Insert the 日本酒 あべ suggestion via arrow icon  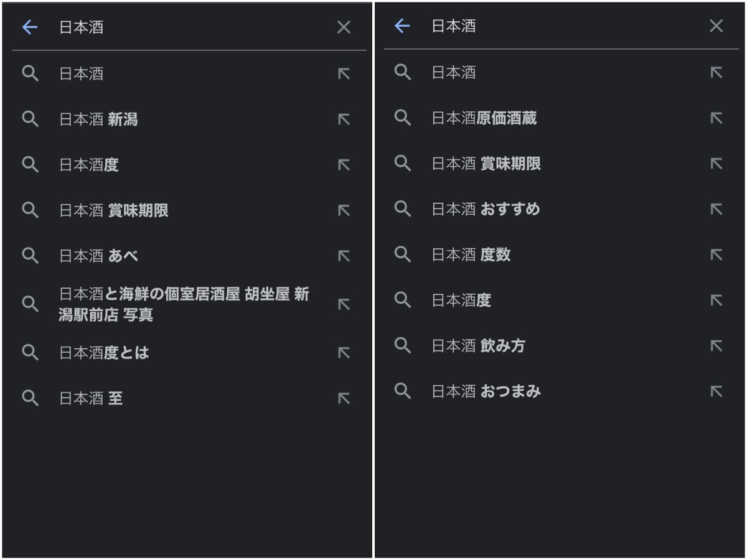click(344, 256)
